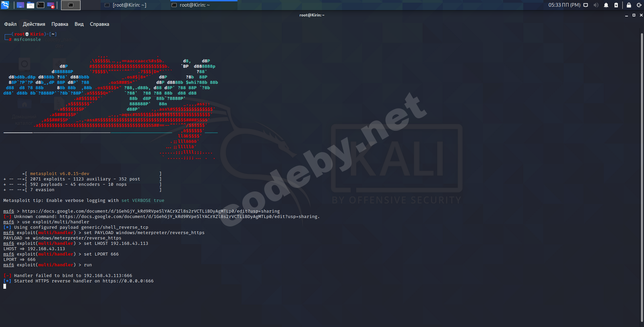Click the terminal title root@Kirin:~
Viewport: 644px width, 327px height.
(x=312, y=15)
